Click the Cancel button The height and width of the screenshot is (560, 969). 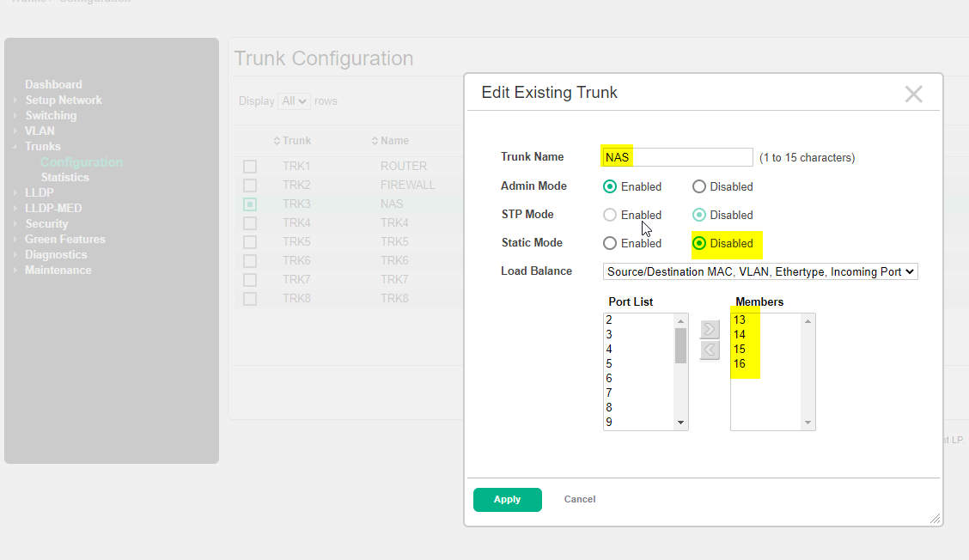(579, 499)
